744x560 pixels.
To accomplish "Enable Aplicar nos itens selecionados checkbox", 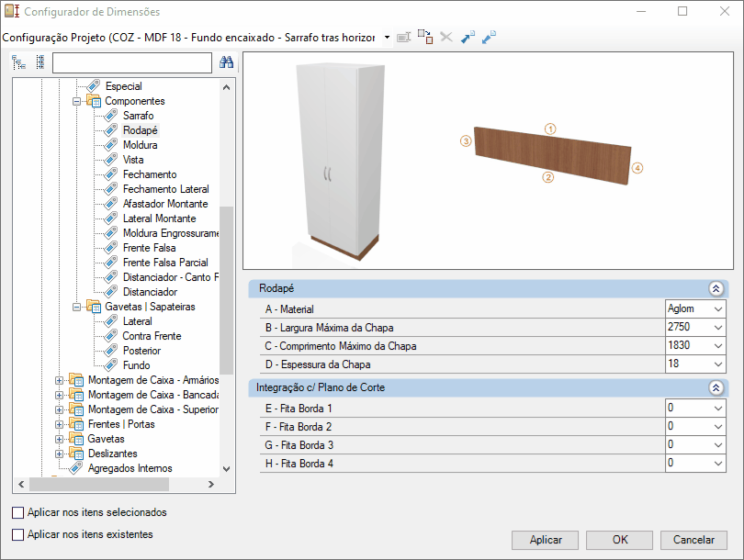I will tap(18, 512).
